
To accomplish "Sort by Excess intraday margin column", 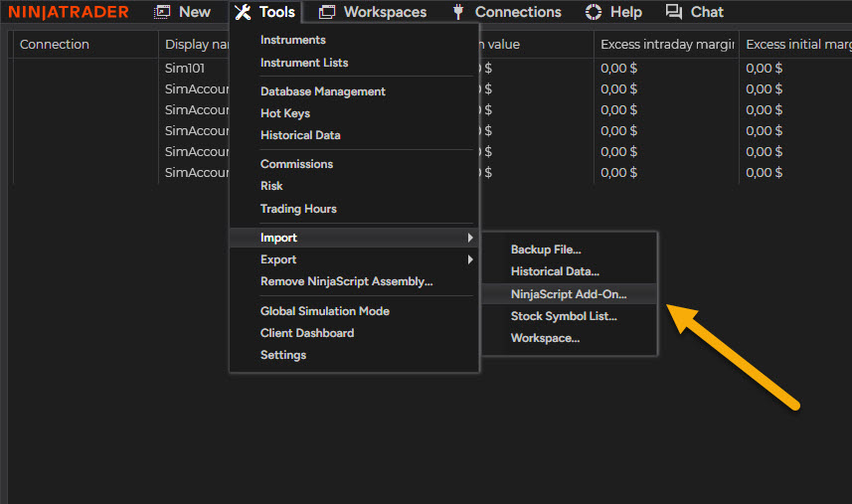I will [x=667, y=45].
